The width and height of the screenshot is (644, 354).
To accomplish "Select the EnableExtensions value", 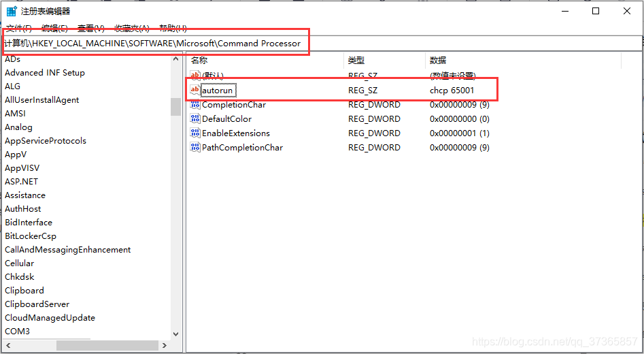I will (236, 133).
